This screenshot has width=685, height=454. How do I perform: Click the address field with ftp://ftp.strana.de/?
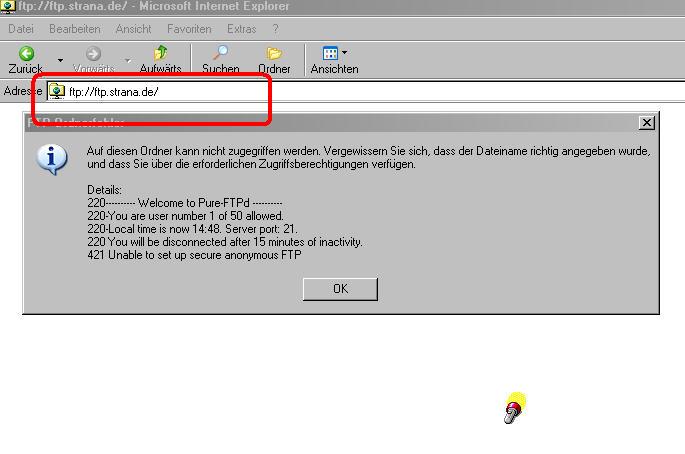(367, 92)
